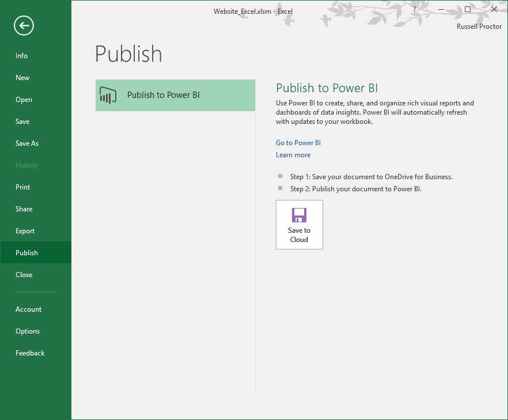This screenshot has height=420, width=508.
Task: Click the back arrow to return to workbook
Action: point(24,25)
